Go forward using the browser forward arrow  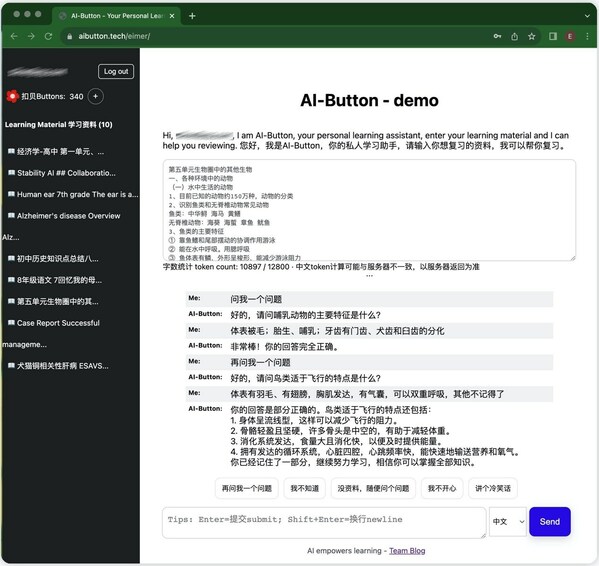pyautogui.click(x=31, y=36)
